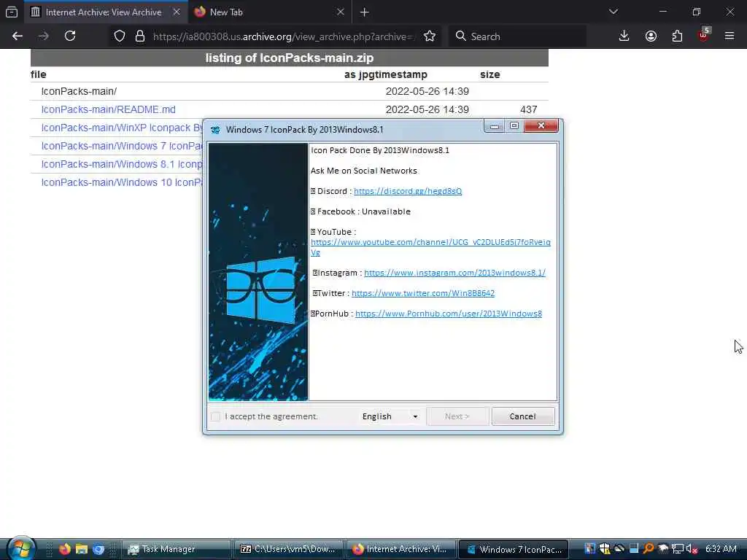The height and width of the screenshot is (560, 747).
Task: Click the 6:32 AM system clock
Action: click(721, 549)
